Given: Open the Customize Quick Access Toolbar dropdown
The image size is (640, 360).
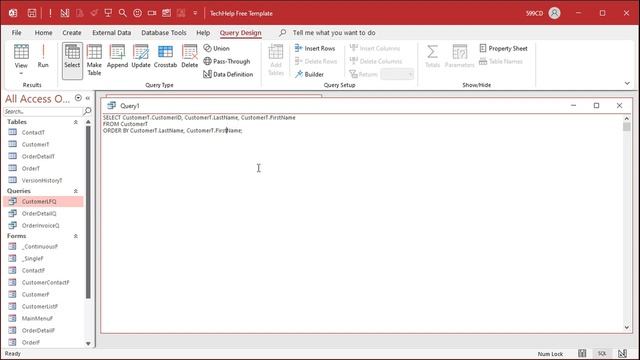Looking at the screenshot, I should point(195,13).
